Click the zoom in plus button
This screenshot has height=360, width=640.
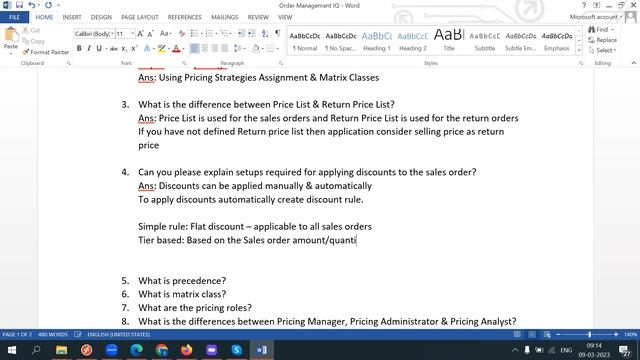pos(616,334)
